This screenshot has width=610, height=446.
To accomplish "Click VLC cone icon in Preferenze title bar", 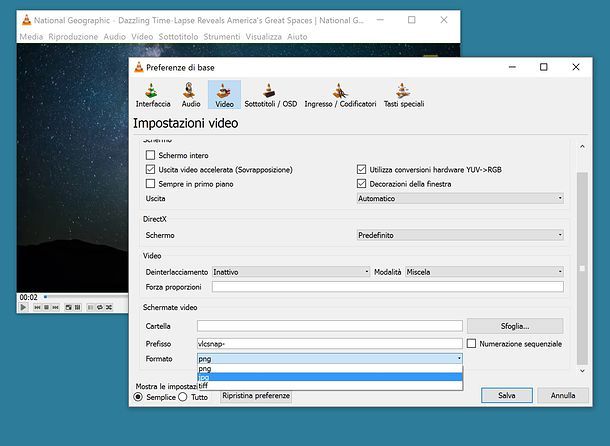I will (139, 67).
